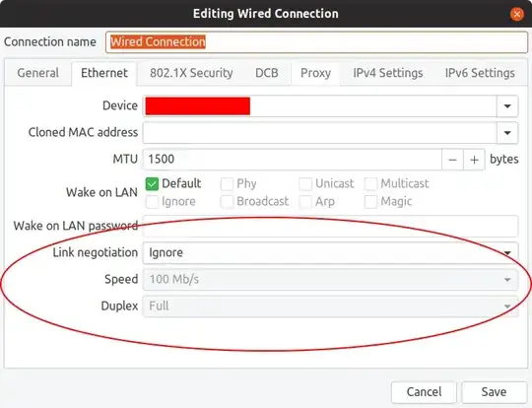The image size is (532, 408).
Task: Check the Phy Wake on LAN option
Action: coord(227,184)
